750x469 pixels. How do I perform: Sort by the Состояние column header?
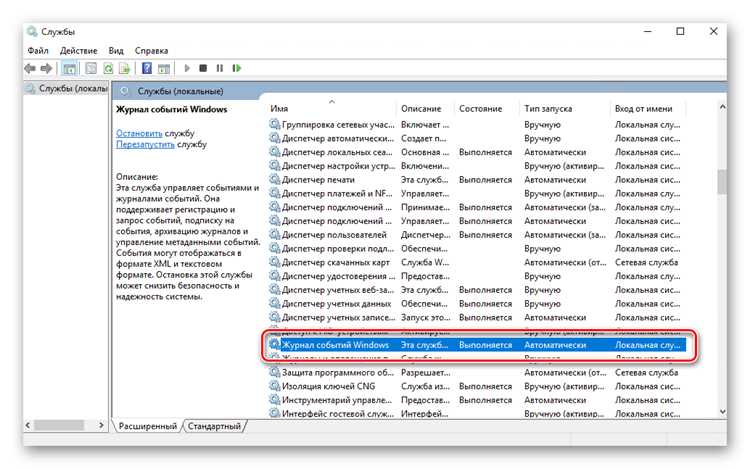(x=486, y=109)
